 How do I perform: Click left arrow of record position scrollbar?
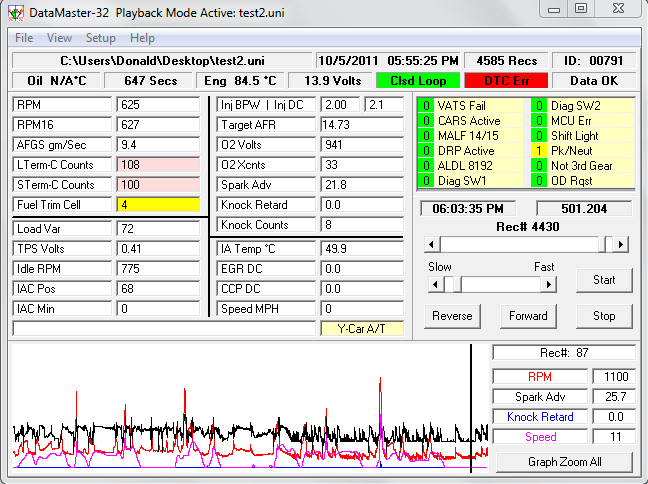[432, 244]
